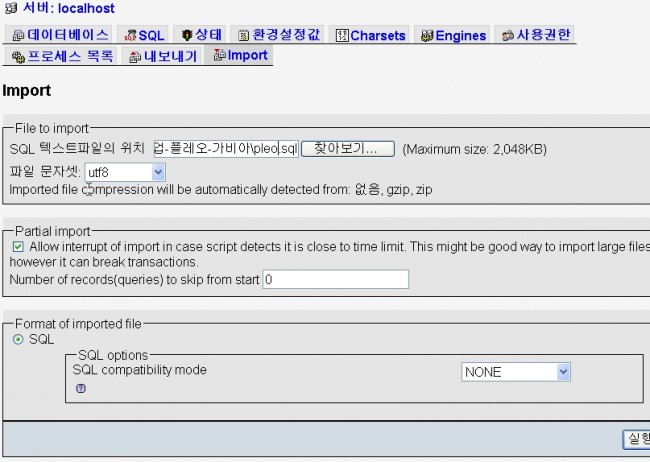The image size is (650, 462).
Task: Switch to the Engines tab
Action: 452,35
